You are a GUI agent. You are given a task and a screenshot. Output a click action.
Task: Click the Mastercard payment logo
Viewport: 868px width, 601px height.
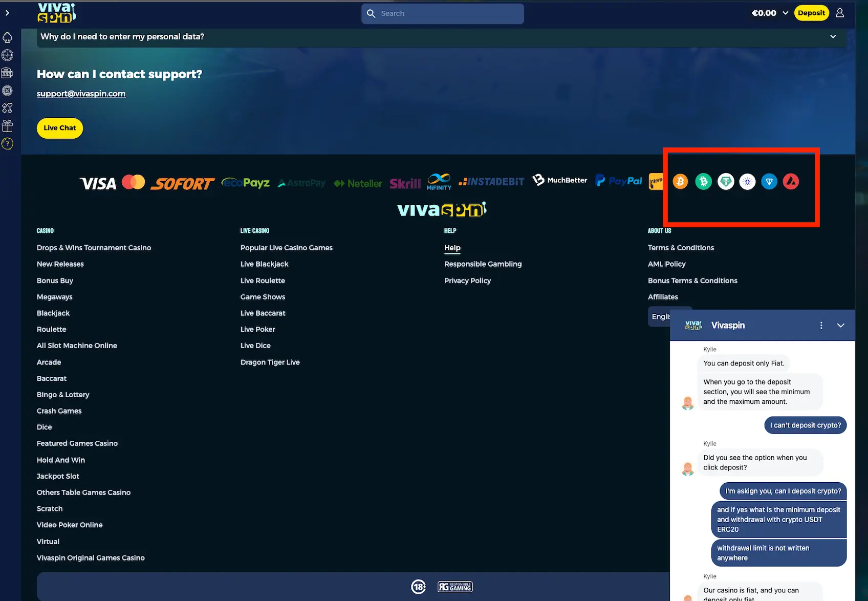(134, 182)
